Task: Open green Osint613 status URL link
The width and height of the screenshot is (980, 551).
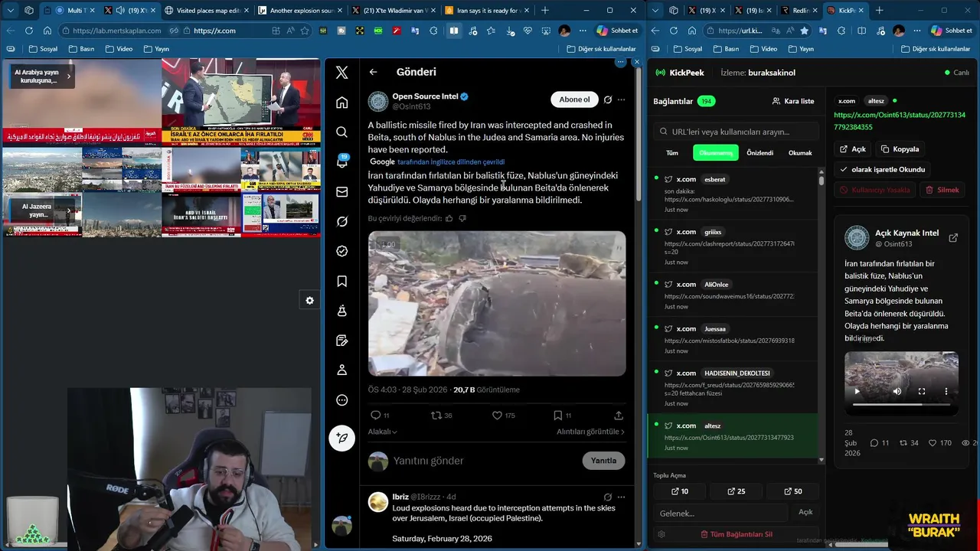Action: point(900,121)
